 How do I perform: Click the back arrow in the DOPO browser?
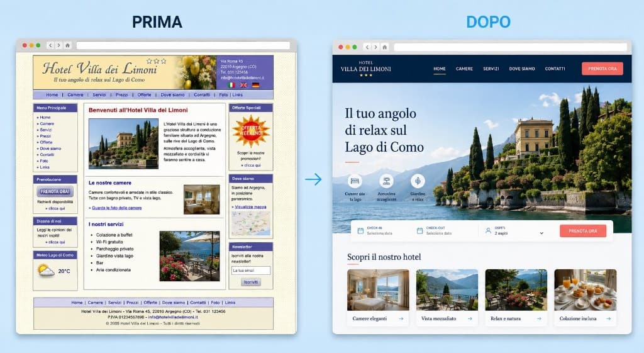[x=367, y=47]
